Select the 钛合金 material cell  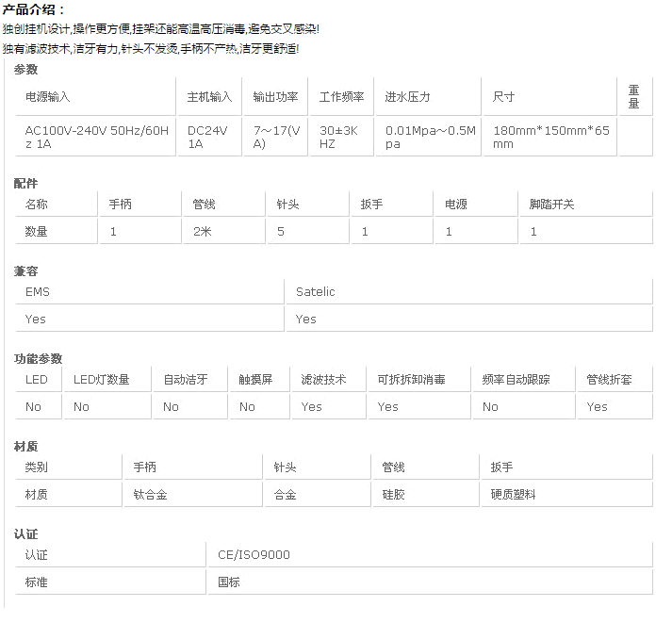193,495
